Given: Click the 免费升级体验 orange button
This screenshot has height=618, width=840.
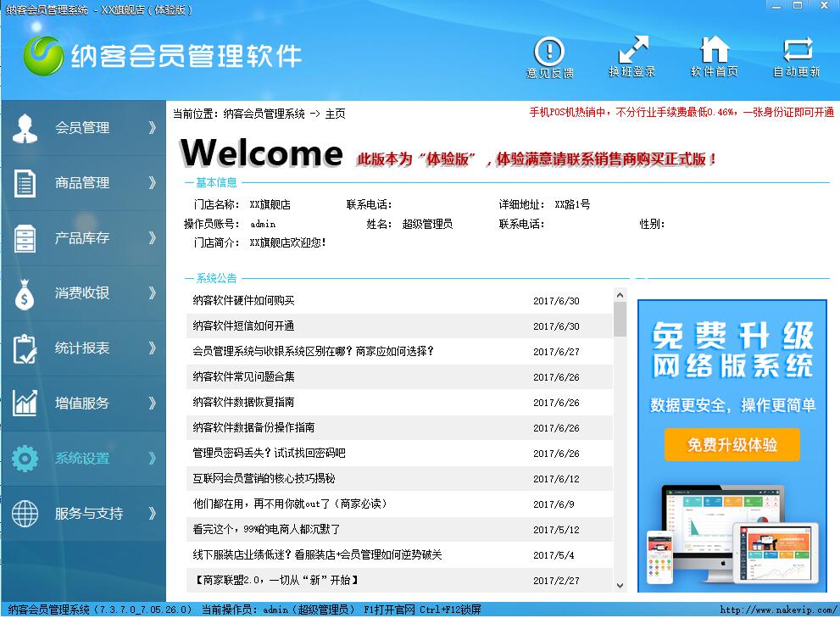Looking at the screenshot, I should [732, 444].
